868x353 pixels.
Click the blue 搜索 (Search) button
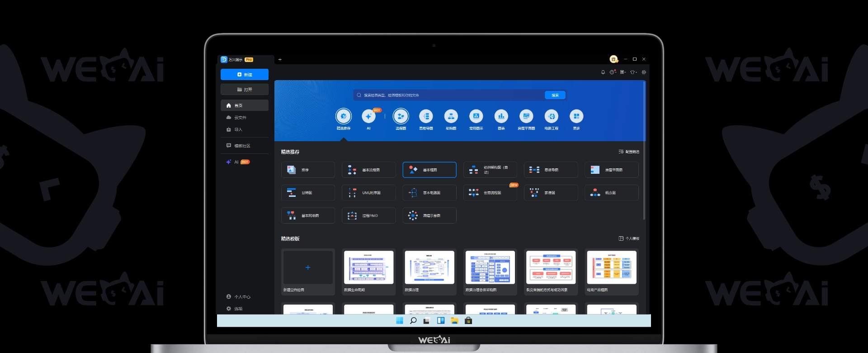(555, 95)
